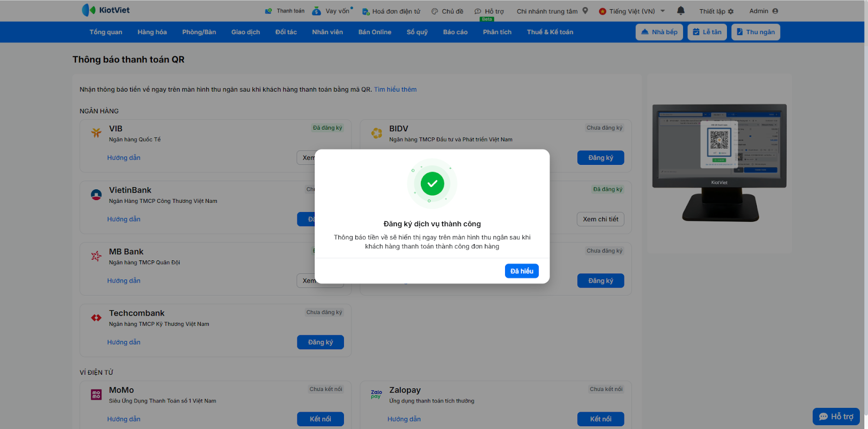Click the BIDV bank logo

click(376, 133)
